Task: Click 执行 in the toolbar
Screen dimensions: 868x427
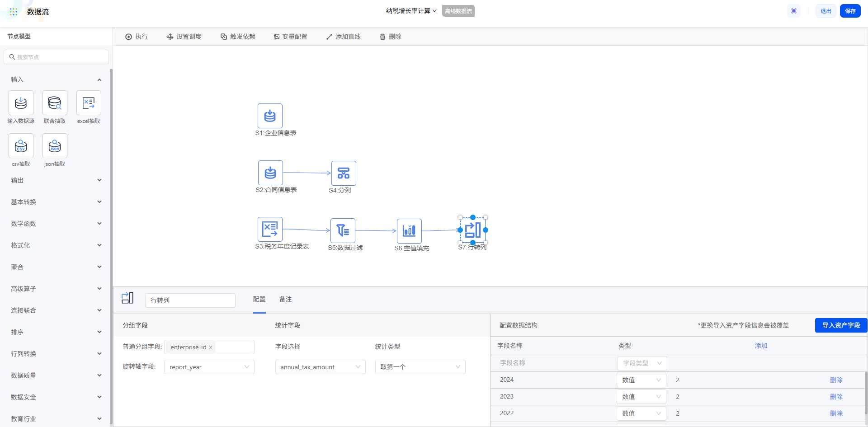Action: pyautogui.click(x=137, y=37)
